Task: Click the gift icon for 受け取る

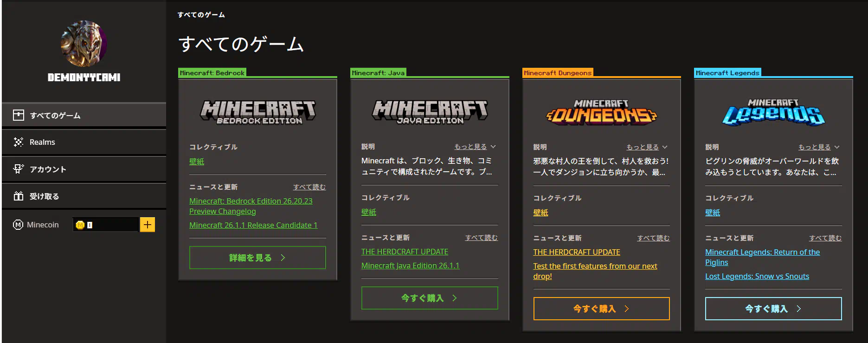Action: (x=19, y=196)
